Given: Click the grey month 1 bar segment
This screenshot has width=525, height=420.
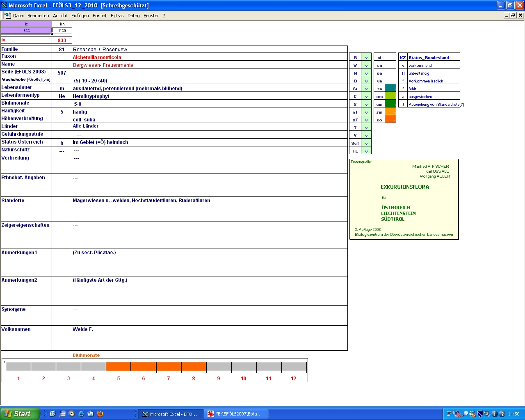Looking at the screenshot, I should point(18,367).
